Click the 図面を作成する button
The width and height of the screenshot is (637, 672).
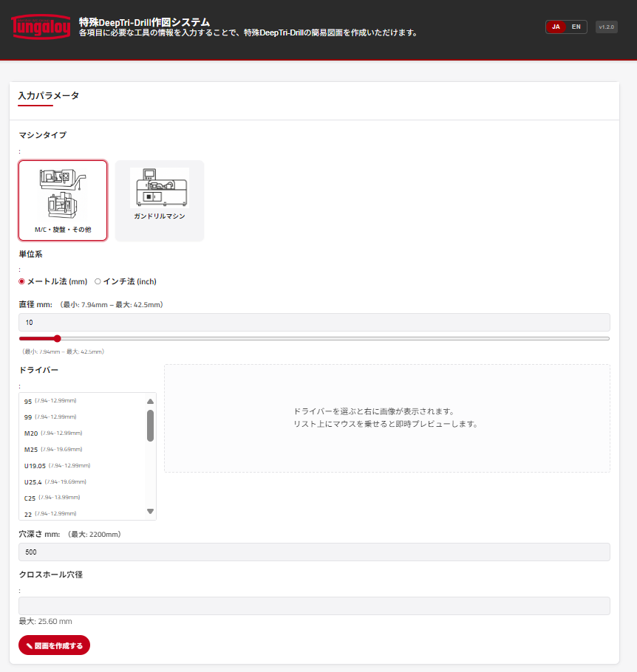click(54, 645)
